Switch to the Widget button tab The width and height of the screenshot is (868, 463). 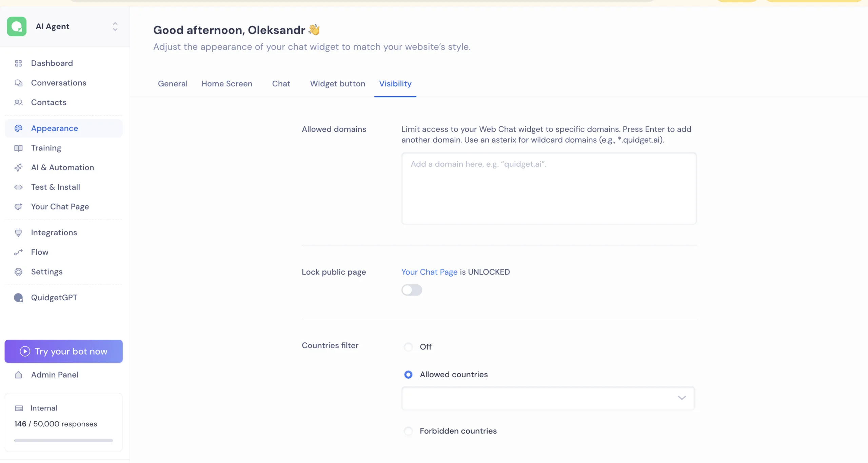tap(337, 84)
